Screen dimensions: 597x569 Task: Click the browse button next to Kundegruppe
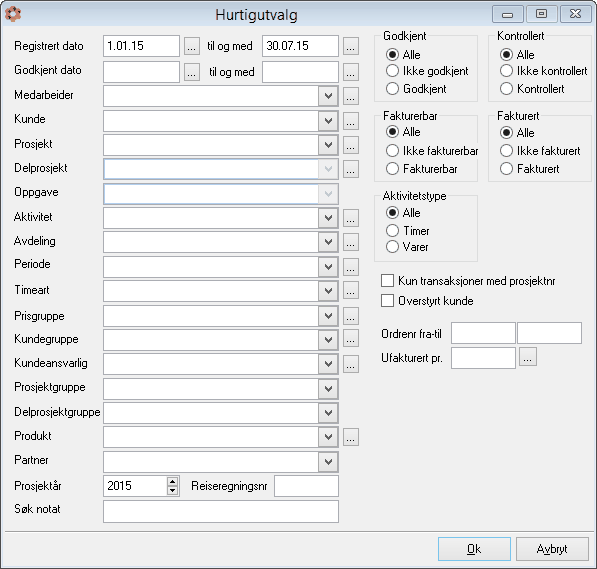(x=351, y=339)
